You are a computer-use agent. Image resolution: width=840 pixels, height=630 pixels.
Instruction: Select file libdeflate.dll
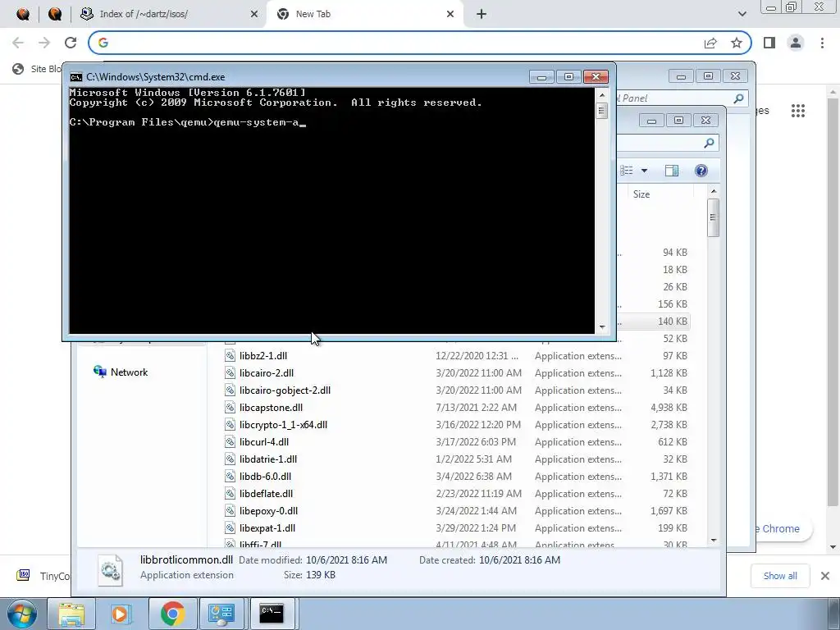click(266, 493)
